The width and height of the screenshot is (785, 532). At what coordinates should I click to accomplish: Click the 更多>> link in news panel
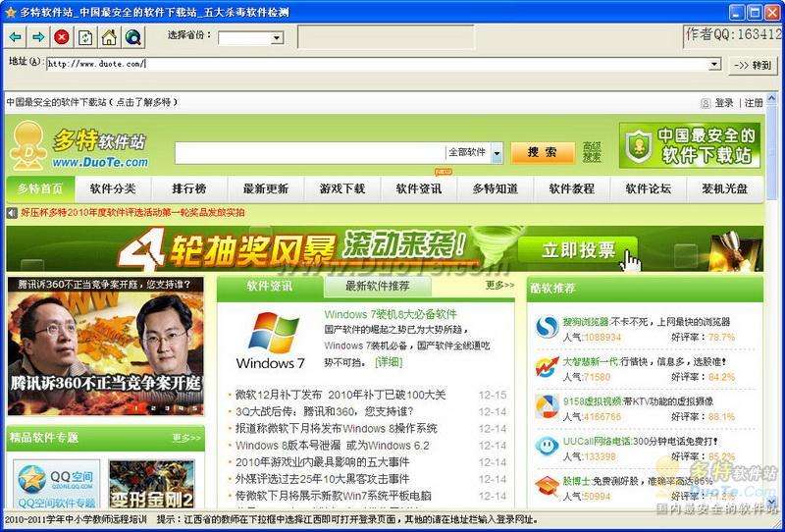(499, 285)
